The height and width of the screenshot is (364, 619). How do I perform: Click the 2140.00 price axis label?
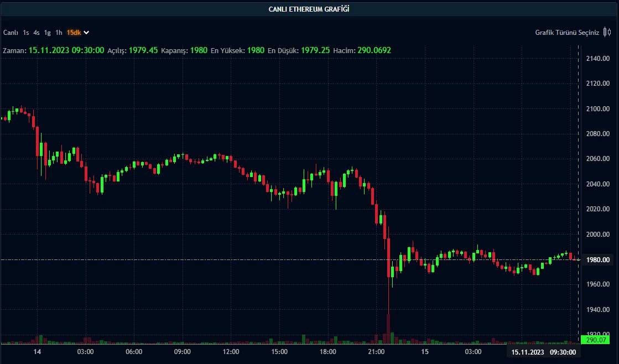click(x=597, y=59)
